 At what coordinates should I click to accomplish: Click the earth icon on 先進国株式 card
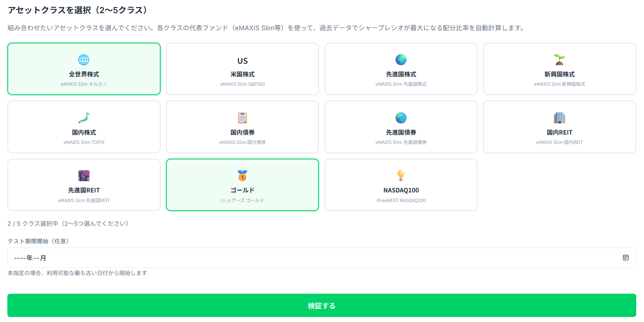pos(401,59)
